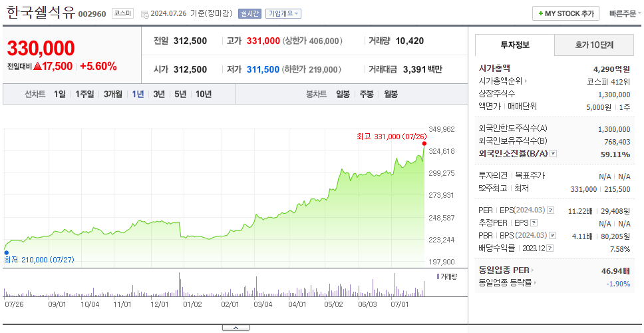Add stock via MY STOCK 추가 button
The width and height of the screenshot is (644, 333).
coord(566,13)
